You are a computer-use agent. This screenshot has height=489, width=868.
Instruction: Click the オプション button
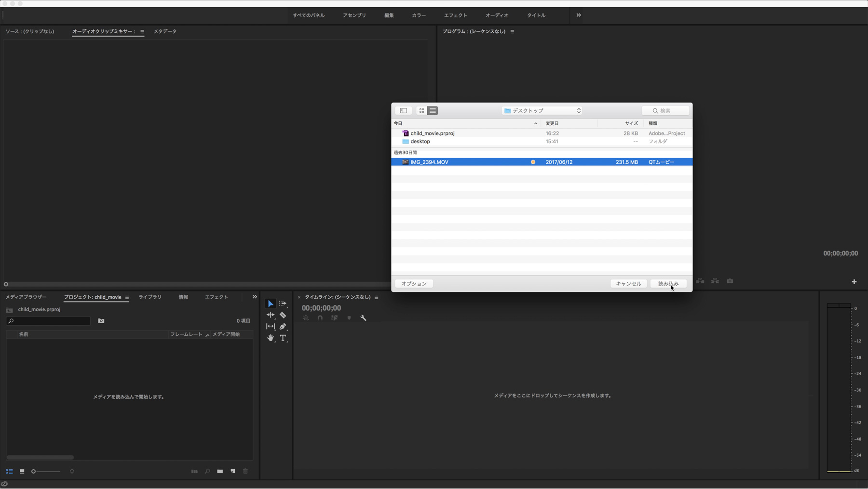[x=414, y=284]
